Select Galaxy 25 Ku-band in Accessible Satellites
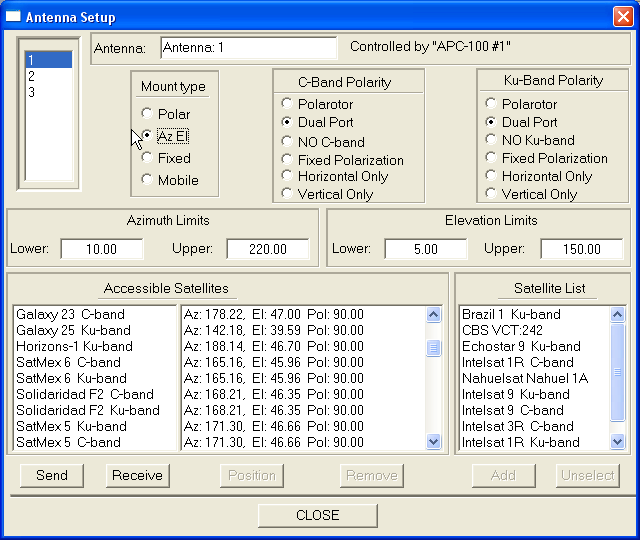The image size is (640, 540). pyautogui.click(x=74, y=330)
